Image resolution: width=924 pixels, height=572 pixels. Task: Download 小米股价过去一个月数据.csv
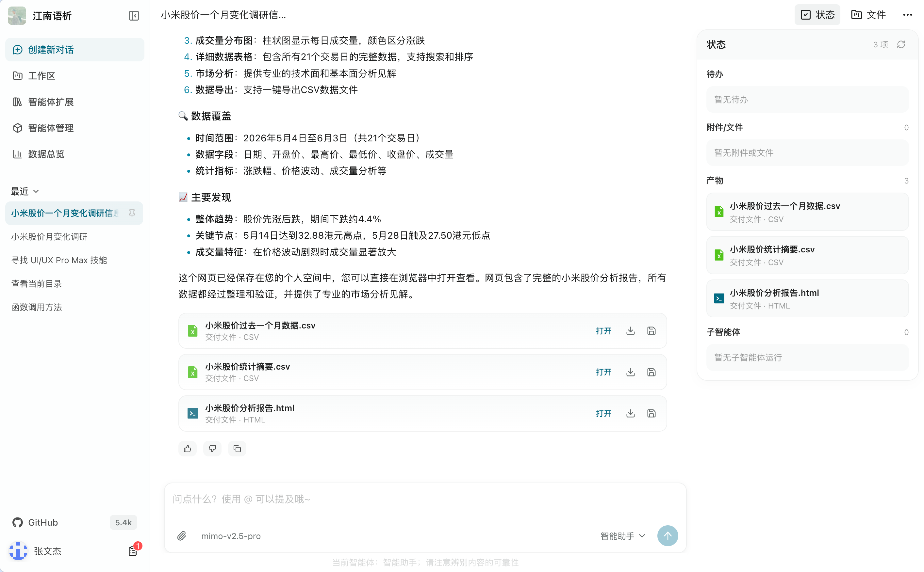630,331
